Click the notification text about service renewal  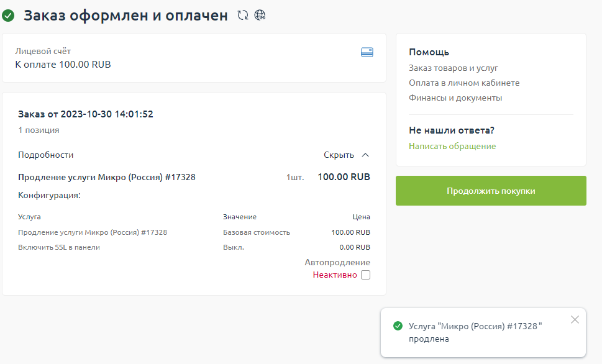tap(475, 332)
